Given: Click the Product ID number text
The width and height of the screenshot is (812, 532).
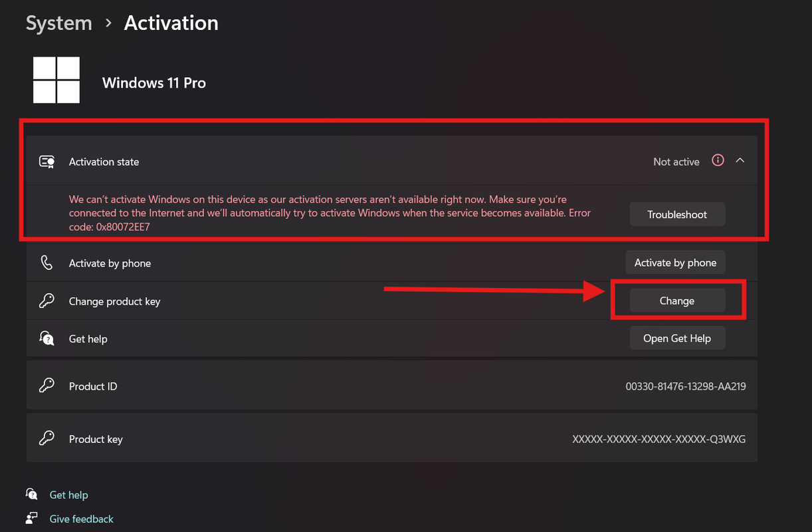Looking at the screenshot, I should 685,386.
